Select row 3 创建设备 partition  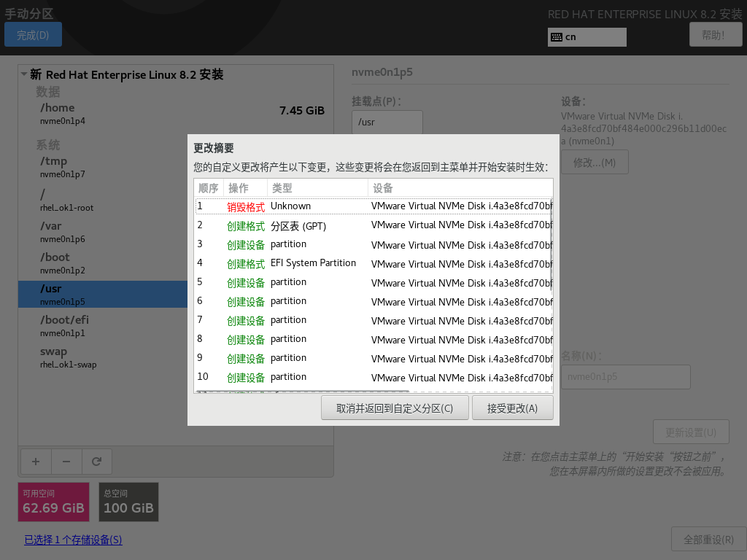tap(373, 244)
